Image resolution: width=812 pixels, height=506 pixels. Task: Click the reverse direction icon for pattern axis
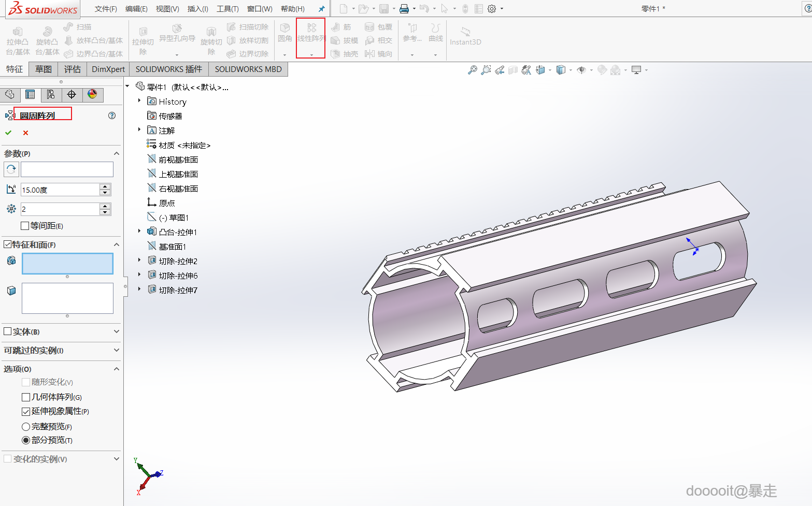click(x=11, y=169)
